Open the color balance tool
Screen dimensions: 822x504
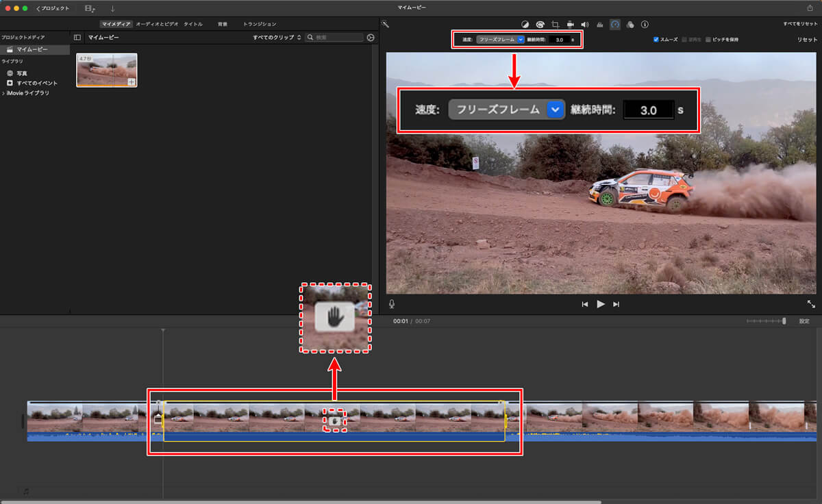[525, 24]
